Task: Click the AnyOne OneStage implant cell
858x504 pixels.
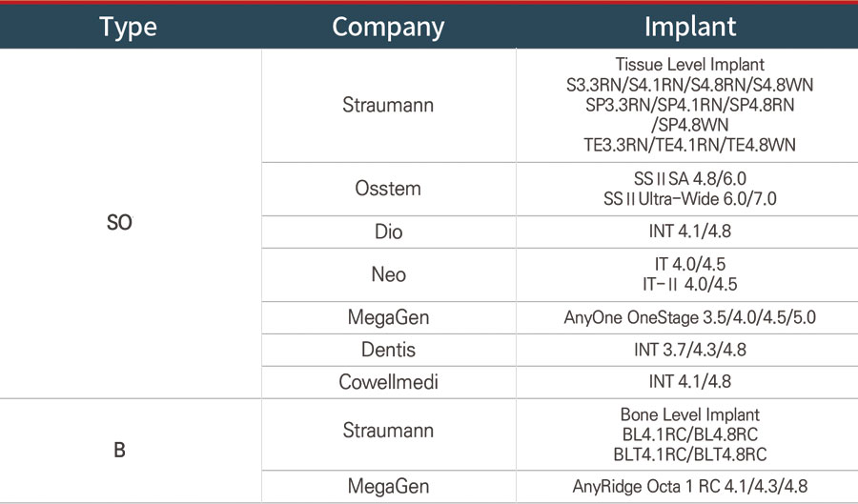Action: click(689, 317)
